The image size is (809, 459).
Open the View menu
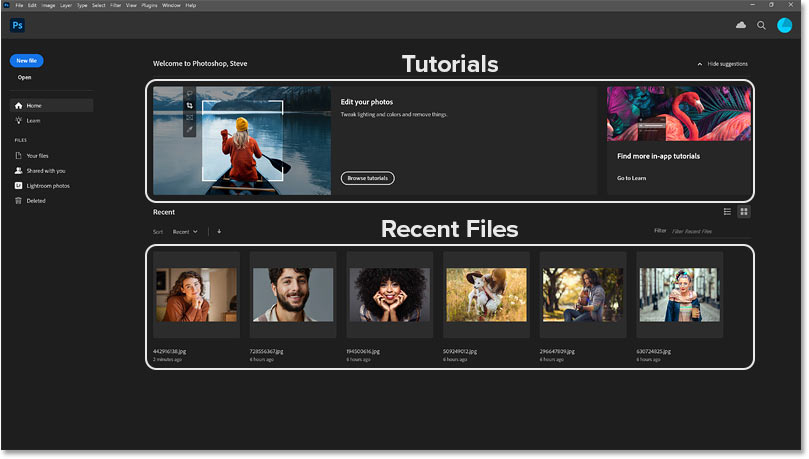(x=132, y=5)
